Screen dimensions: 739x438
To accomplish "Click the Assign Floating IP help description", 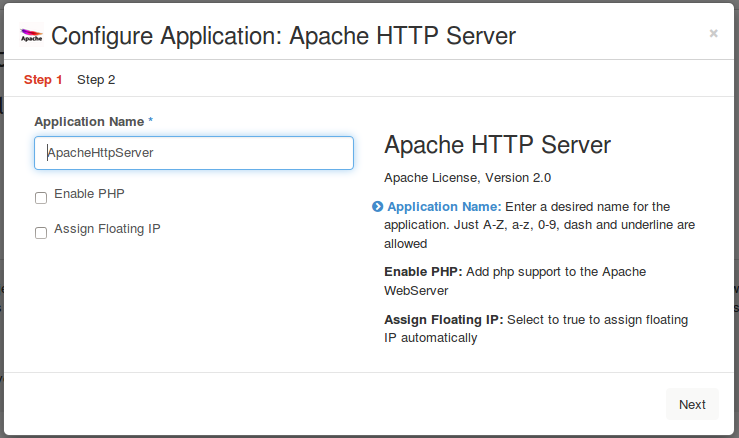I will [535, 329].
